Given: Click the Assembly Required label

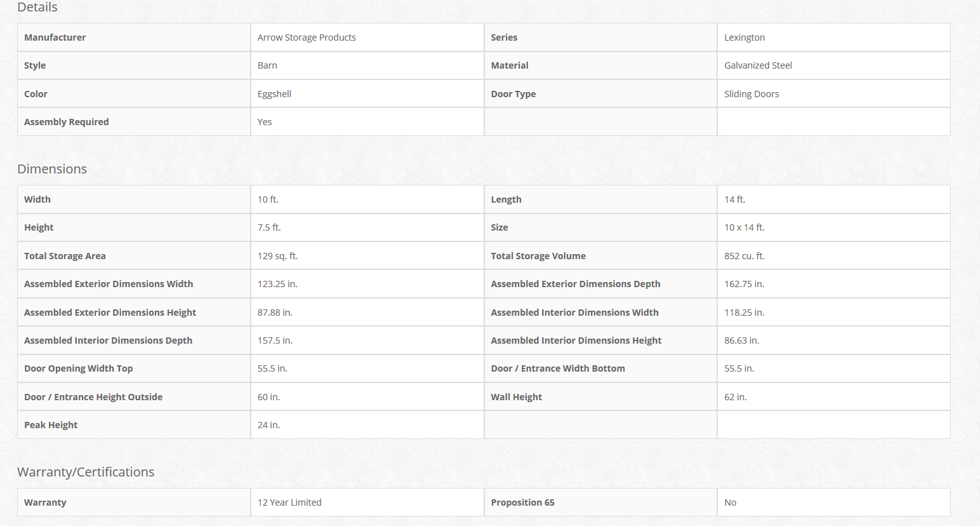Looking at the screenshot, I should [66, 122].
